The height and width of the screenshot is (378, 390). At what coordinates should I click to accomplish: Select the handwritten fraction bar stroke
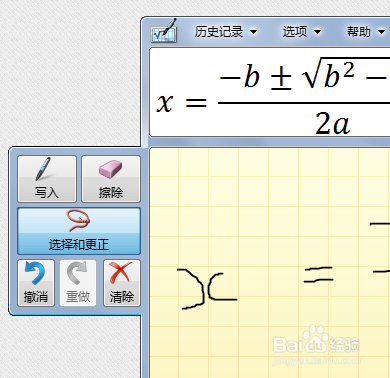(x=381, y=272)
